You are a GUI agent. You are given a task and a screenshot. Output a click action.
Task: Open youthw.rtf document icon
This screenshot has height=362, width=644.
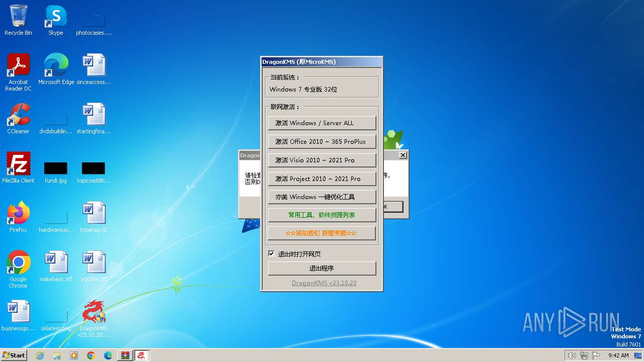[94, 266]
